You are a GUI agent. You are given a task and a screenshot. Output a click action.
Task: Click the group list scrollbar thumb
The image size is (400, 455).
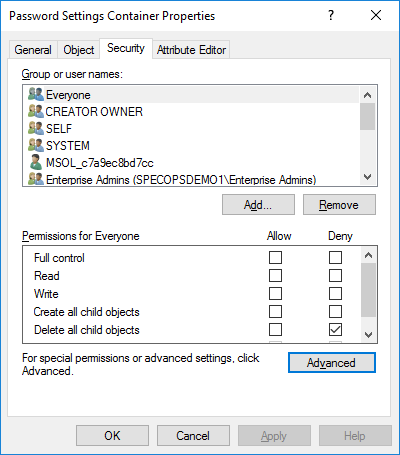pyautogui.click(x=367, y=116)
